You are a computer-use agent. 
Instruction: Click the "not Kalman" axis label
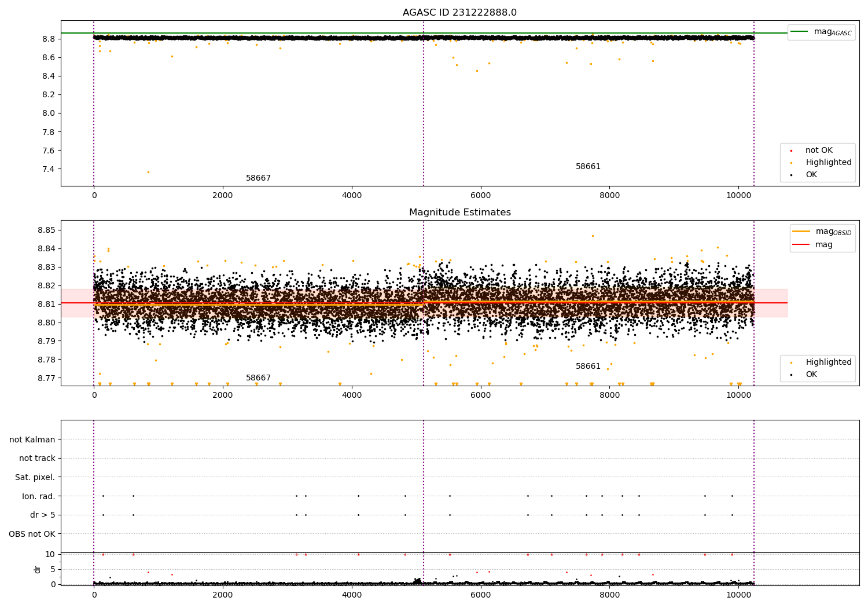[x=32, y=439]
